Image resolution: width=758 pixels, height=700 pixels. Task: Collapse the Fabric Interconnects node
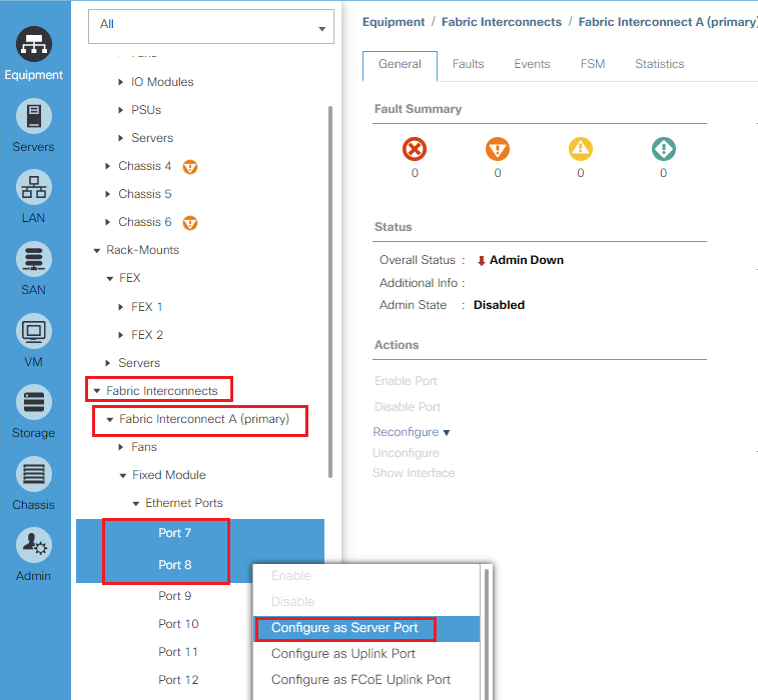click(97, 391)
